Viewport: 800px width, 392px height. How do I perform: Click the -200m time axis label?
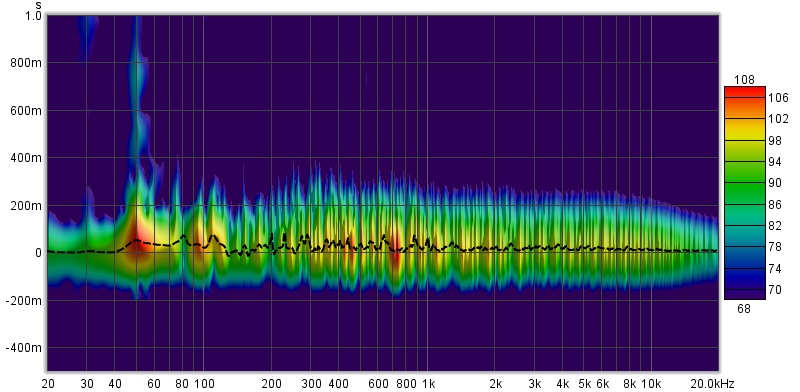tap(24, 301)
